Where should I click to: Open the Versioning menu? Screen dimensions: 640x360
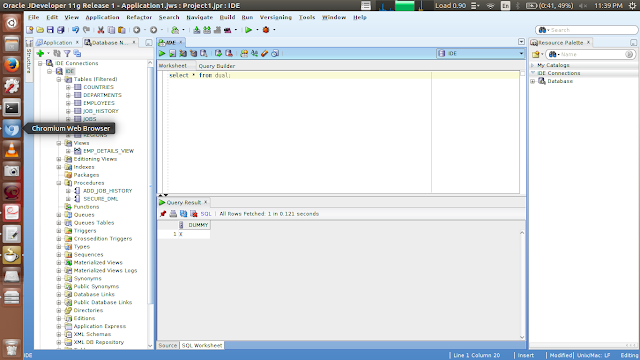click(x=276, y=18)
